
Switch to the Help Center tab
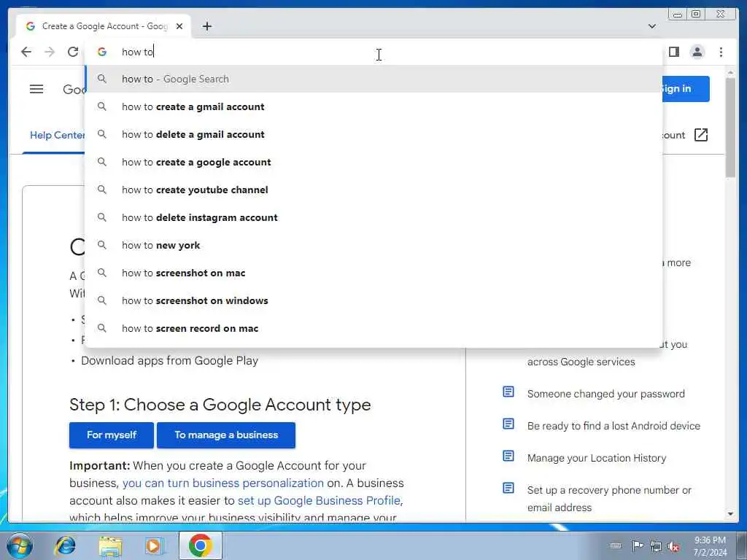[x=57, y=135]
